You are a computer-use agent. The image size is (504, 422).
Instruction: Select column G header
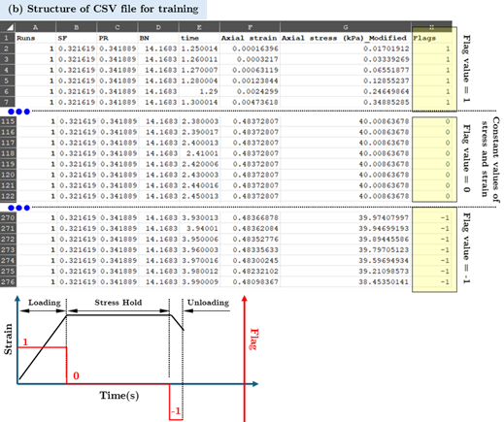click(x=346, y=27)
